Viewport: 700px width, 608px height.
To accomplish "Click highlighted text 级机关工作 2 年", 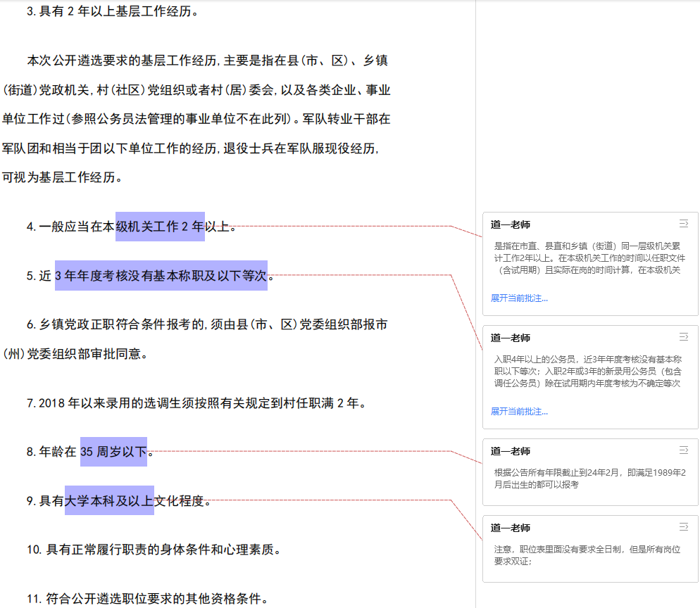I will click(160, 227).
